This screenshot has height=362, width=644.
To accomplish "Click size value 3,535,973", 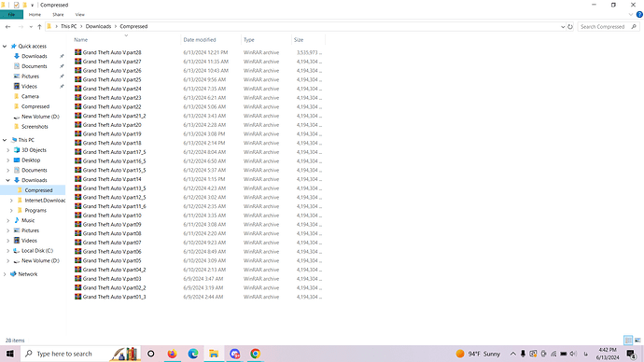I will click(x=309, y=52).
